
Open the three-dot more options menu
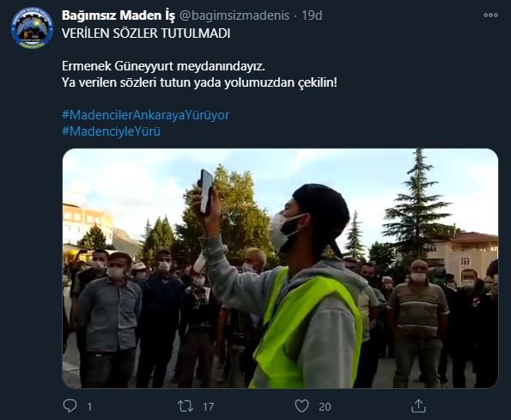tap(490, 15)
